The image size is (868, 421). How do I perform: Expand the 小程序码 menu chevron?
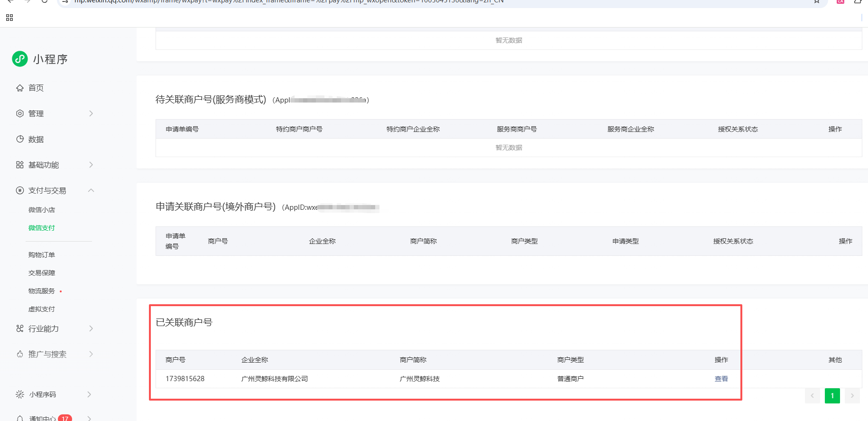click(x=89, y=394)
